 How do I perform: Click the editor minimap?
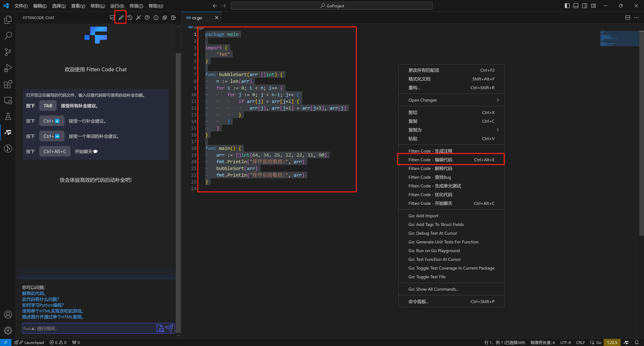coord(620,39)
